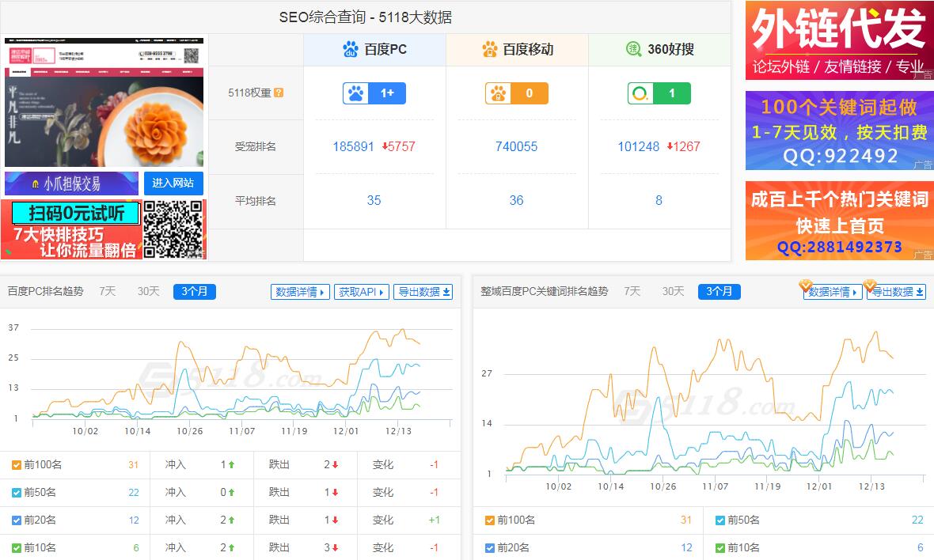934x560 pixels.
Task: Select 3个月 tab in 百度PC排名趋势
Action: tap(195, 292)
